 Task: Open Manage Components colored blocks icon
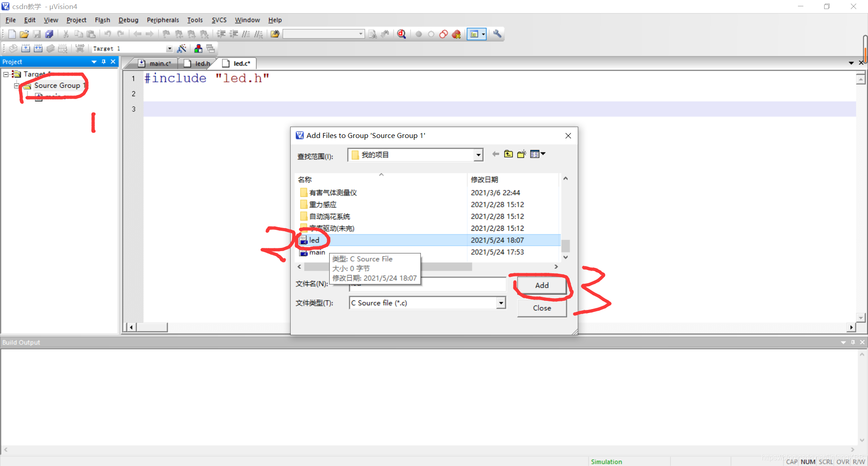click(198, 48)
